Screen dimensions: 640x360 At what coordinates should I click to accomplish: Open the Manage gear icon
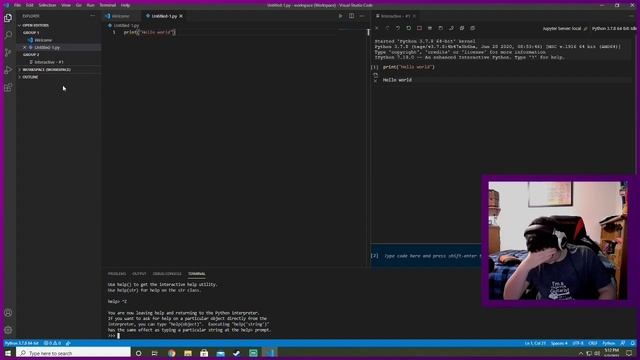[8, 330]
